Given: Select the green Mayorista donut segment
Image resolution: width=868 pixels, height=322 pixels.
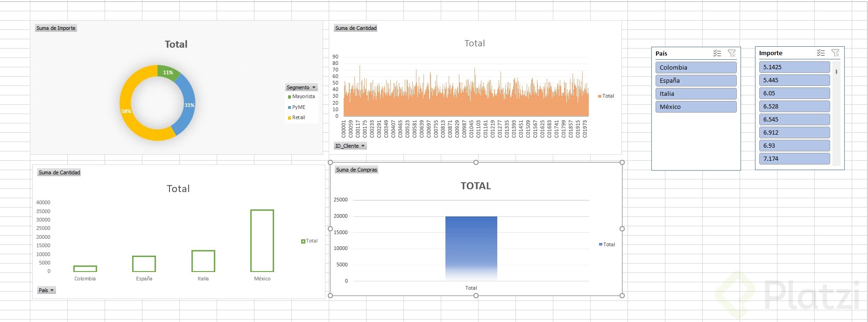Looking at the screenshot, I should 168,72.
